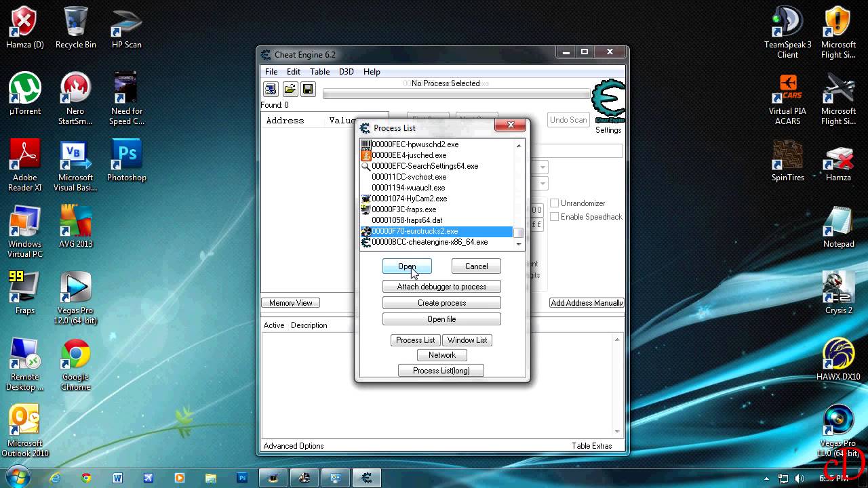
Task: Click the Internet Explorer taskbar icon
Action: [55, 478]
